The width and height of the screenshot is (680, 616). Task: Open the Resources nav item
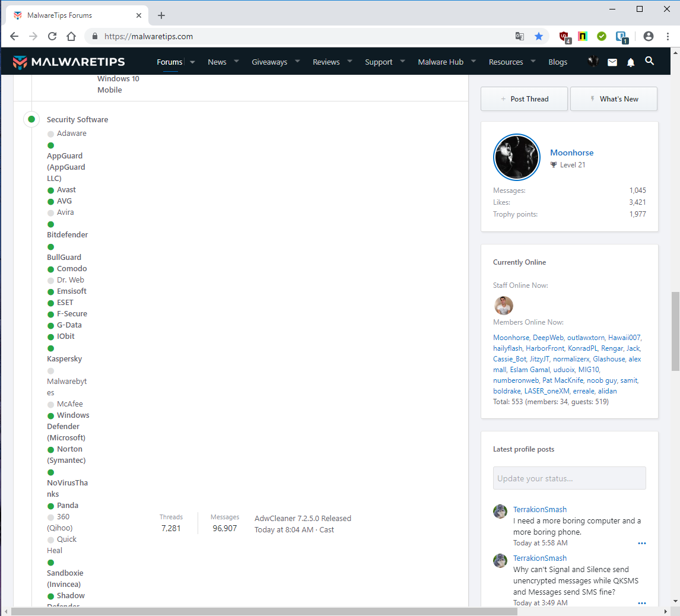[506, 62]
